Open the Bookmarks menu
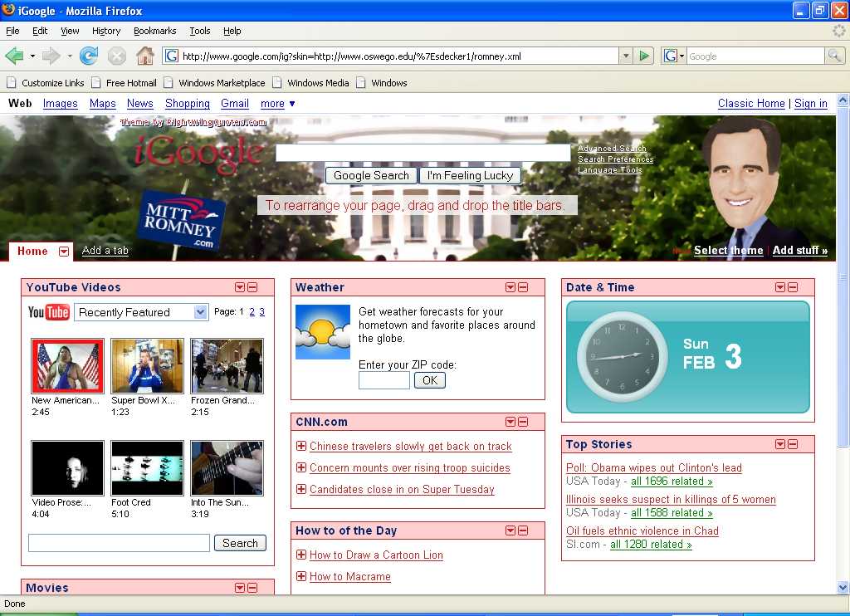 pyautogui.click(x=155, y=31)
